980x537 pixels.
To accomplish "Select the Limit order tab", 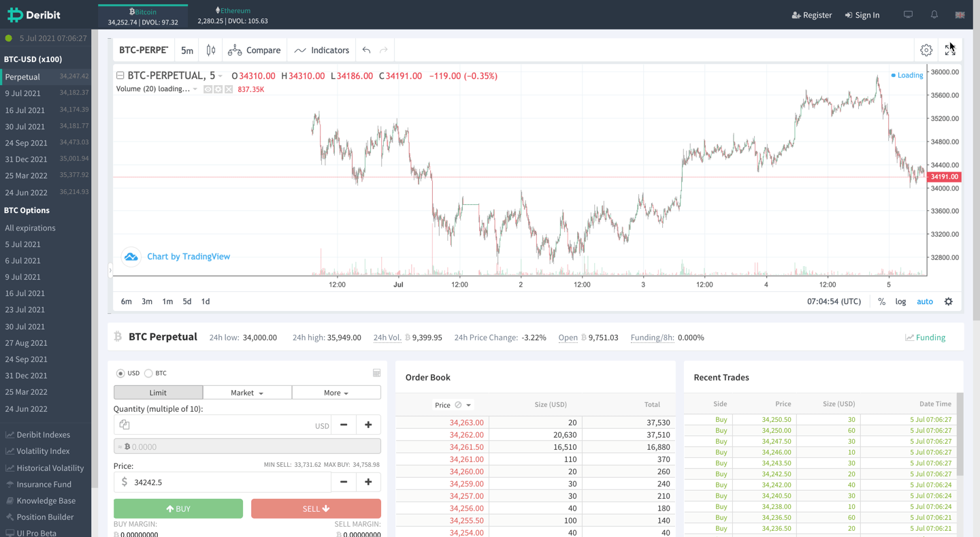I will pyautogui.click(x=158, y=393).
